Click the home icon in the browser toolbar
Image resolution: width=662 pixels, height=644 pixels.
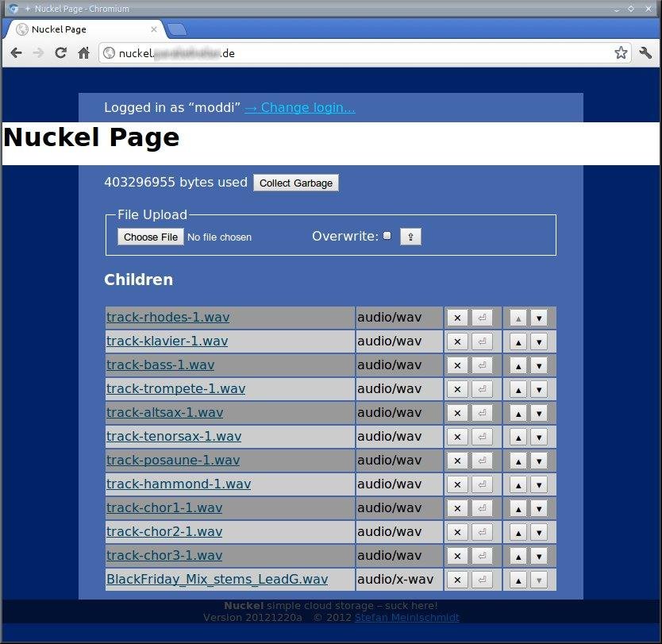pos(84,52)
